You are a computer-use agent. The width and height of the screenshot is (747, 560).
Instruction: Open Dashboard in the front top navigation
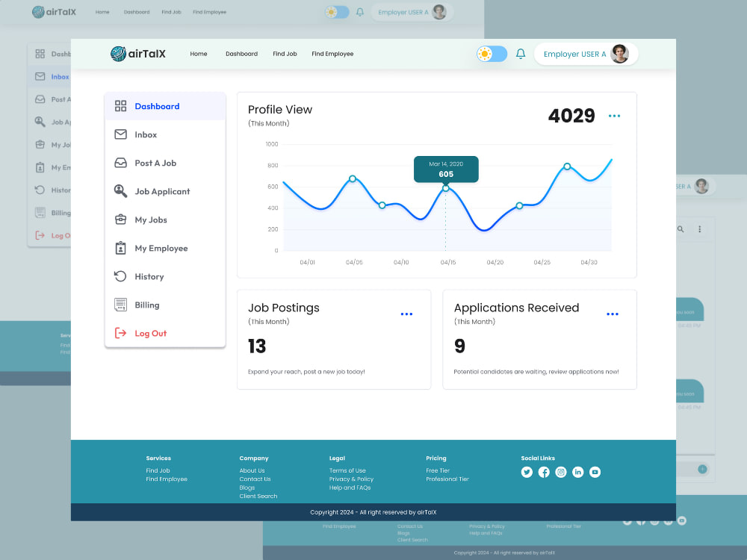241,54
